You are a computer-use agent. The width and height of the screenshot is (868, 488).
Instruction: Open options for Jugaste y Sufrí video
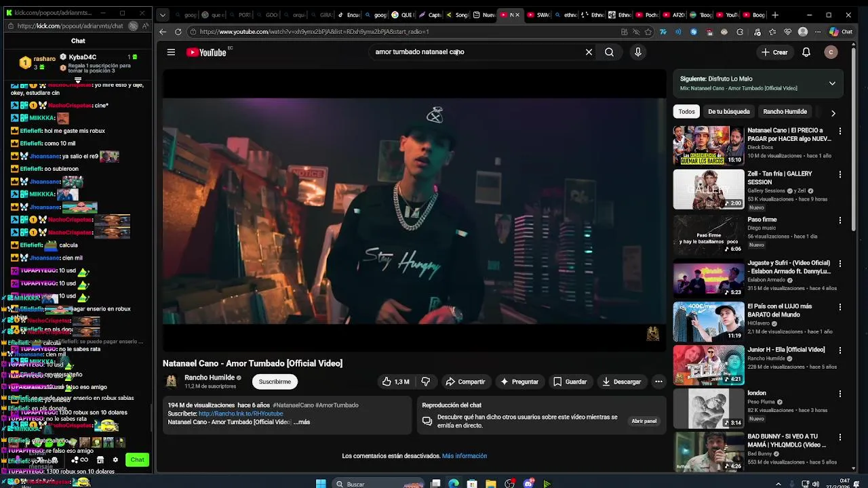click(x=840, y=263)
